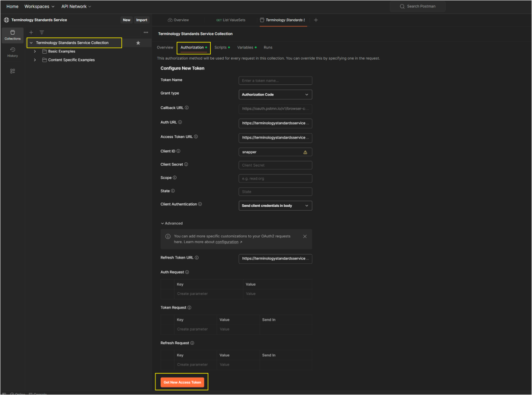Click the info icon beside Token Request

[189, 308]
